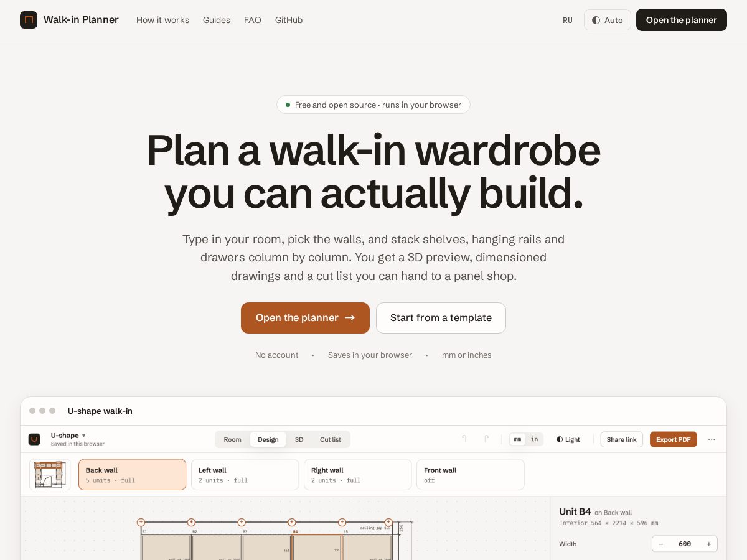
Task: Click the redo arrow icon
Action: [487, 439]
